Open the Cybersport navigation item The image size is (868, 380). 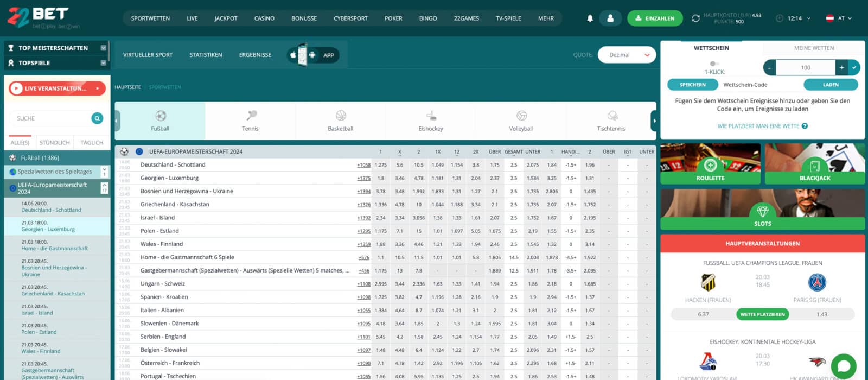tap(350, 18)
